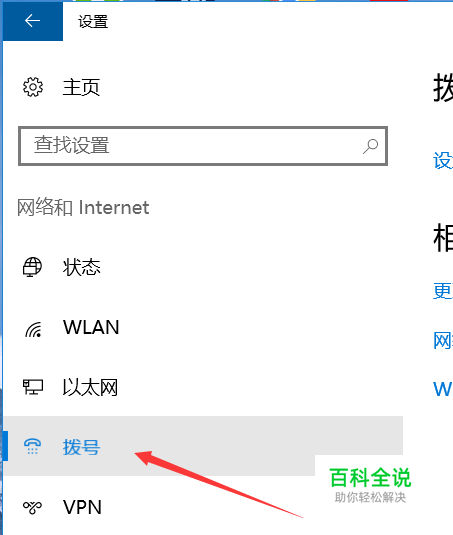Select the 以太网 monitor icon
This screenshot has width=453, height=535.
point(33,387)
